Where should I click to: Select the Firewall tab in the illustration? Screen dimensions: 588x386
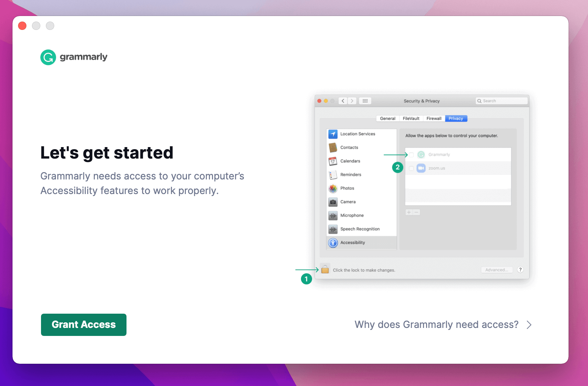[434, 119]
